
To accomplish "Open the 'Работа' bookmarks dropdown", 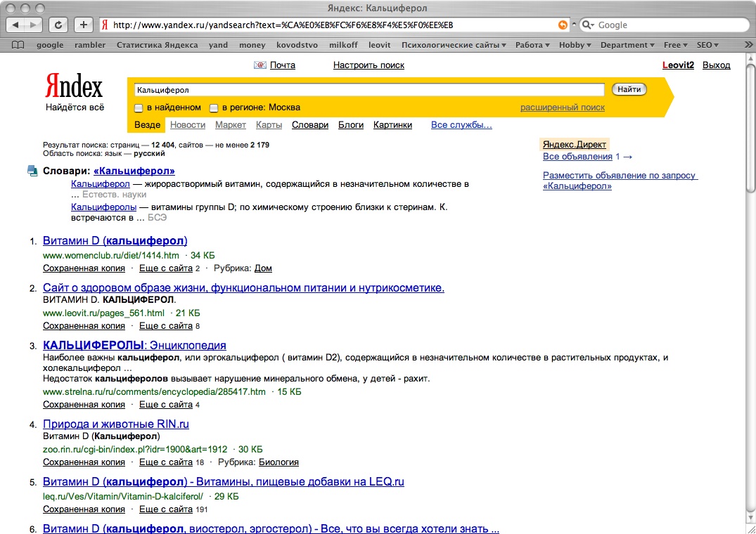I will click(x=532, y=45).
